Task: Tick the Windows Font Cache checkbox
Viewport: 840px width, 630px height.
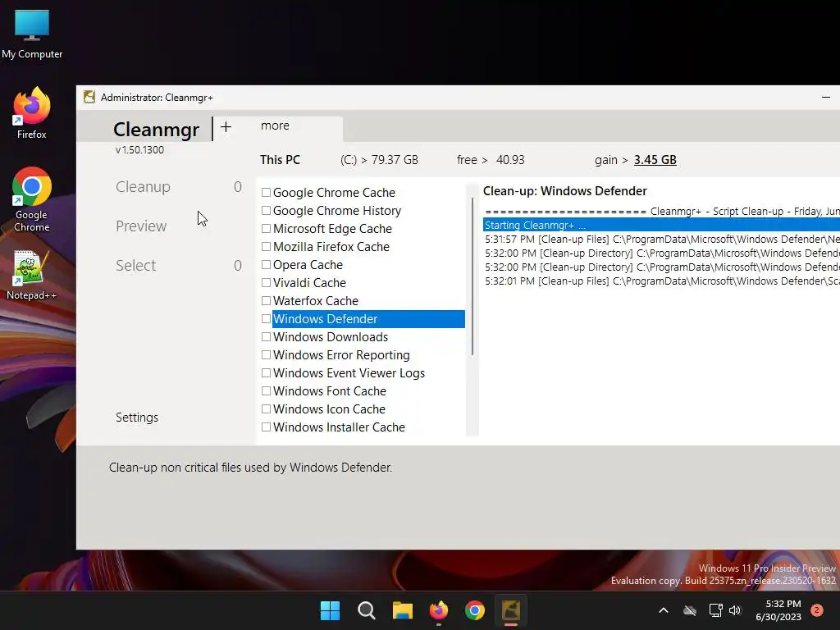Action: click(266, 391)
